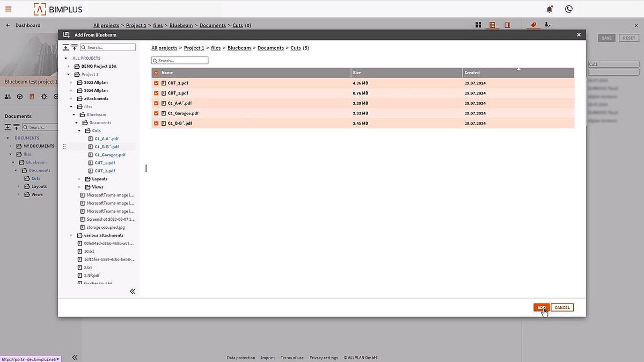
Task: Expand the 2023 Allplan folder
Action: [72, 82]
